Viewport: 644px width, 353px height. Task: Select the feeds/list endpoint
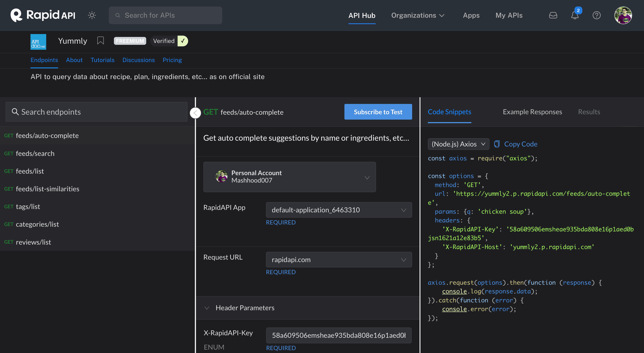coord(97,171)
